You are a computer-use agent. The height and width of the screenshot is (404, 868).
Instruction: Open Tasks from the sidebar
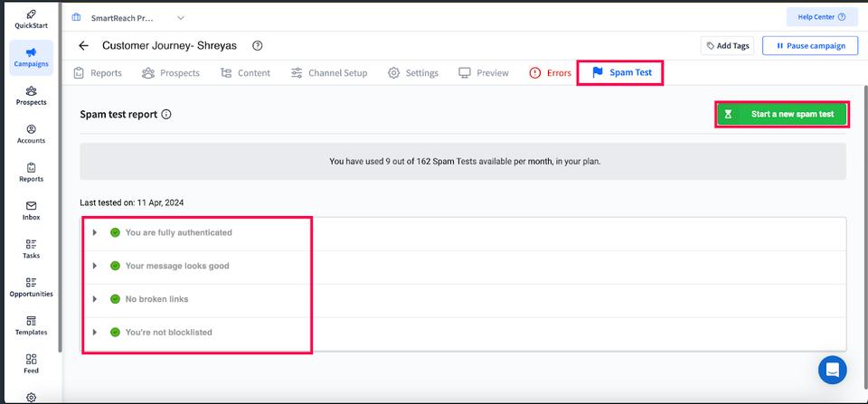pos(31,249)
